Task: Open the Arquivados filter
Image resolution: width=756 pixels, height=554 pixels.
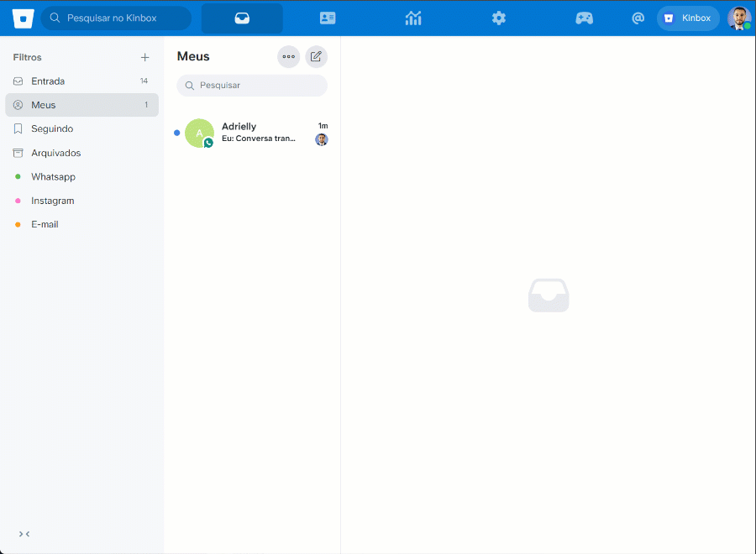Action: (55, 153)
